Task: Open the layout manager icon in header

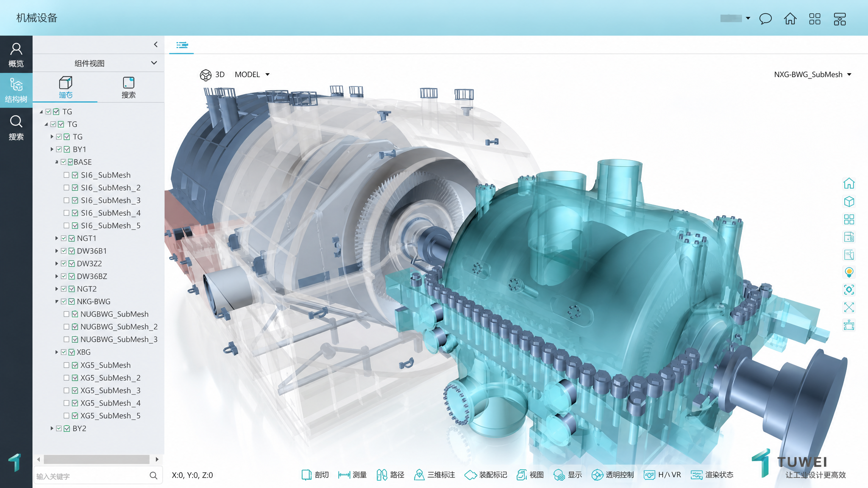Action: (840, 19)
